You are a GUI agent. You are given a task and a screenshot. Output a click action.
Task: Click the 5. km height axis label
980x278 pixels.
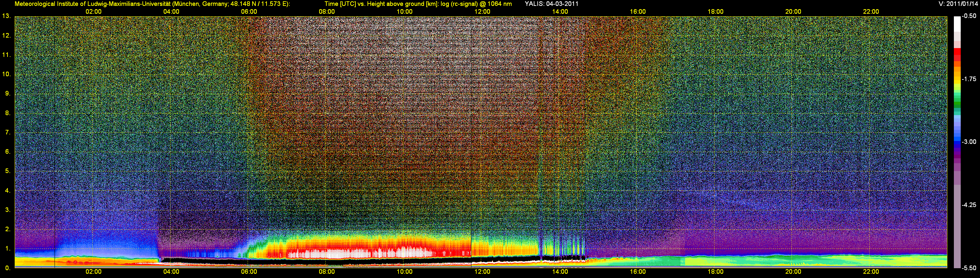[x=8, y=171]
